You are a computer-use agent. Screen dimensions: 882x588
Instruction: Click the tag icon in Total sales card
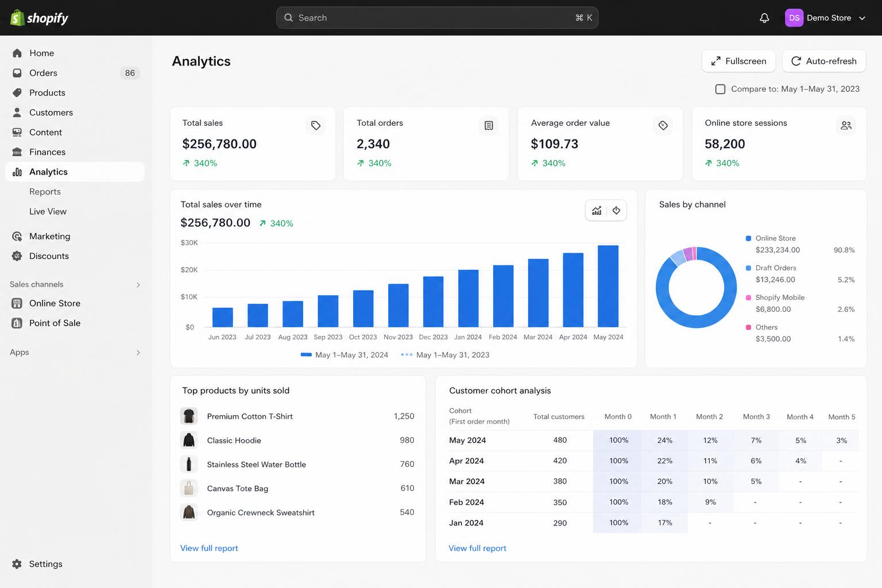(316, 125)
